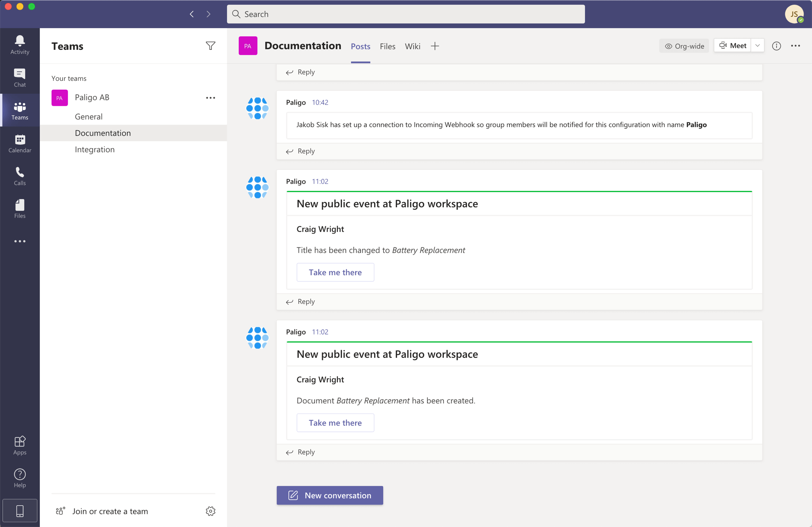Expand the Meet button dropdown
The width and height of the screenshot is (812, 527).
tap(757, 45)
